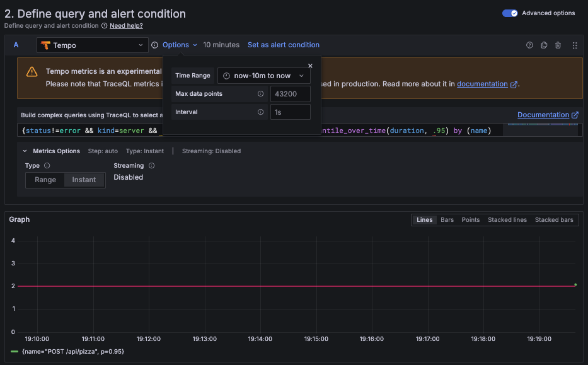Switch graph view to Bars
The height and width of the screenshot is (365, 588).
coord(446,219)
